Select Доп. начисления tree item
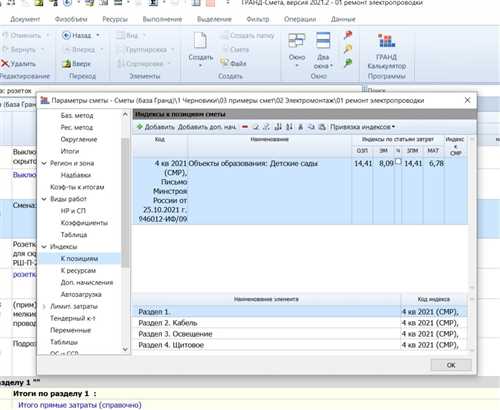The image size is (500, 410). tap(87, 282)
